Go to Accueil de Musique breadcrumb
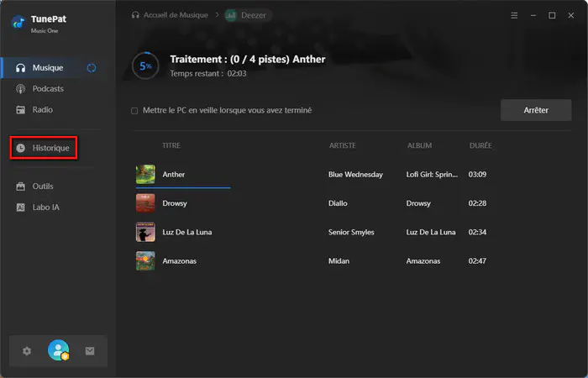Viewport: 588px width, 378px height. pyautogui.click(x=176, y=15)
